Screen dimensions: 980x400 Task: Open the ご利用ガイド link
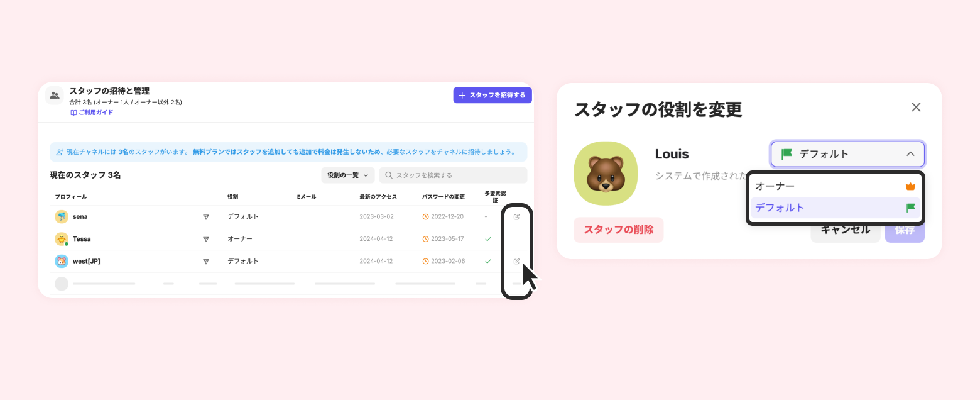point(92,113)
